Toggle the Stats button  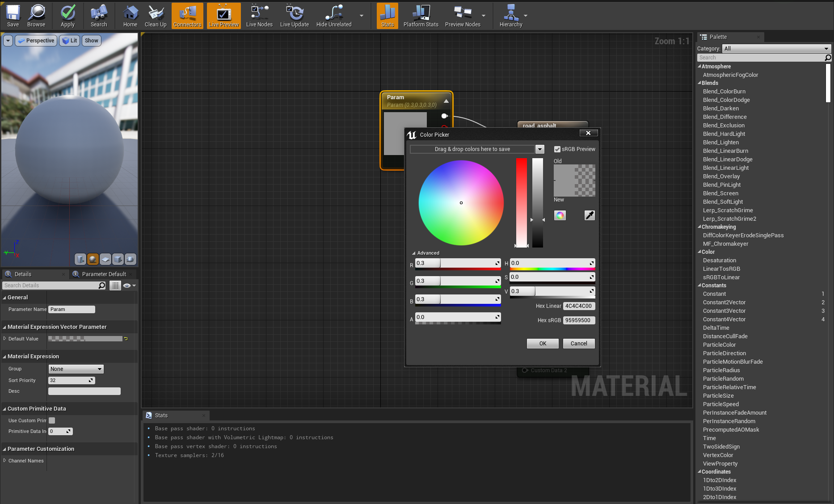point(388,16)
